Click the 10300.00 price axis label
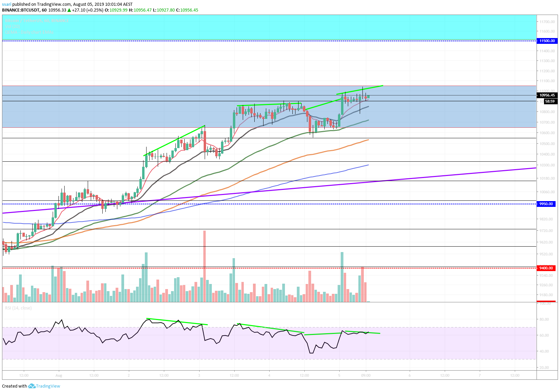Viewport: 560px width, 392px height. (x=547, y=165)
